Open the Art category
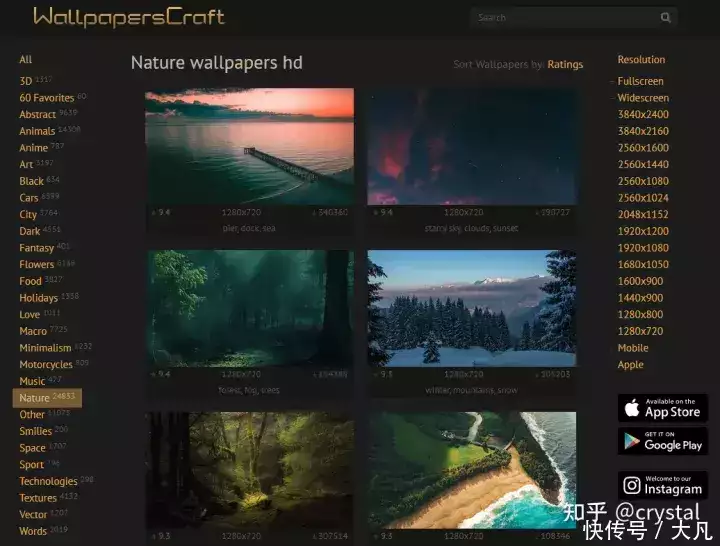Screen dimensions: 720x546 (26, 164)
